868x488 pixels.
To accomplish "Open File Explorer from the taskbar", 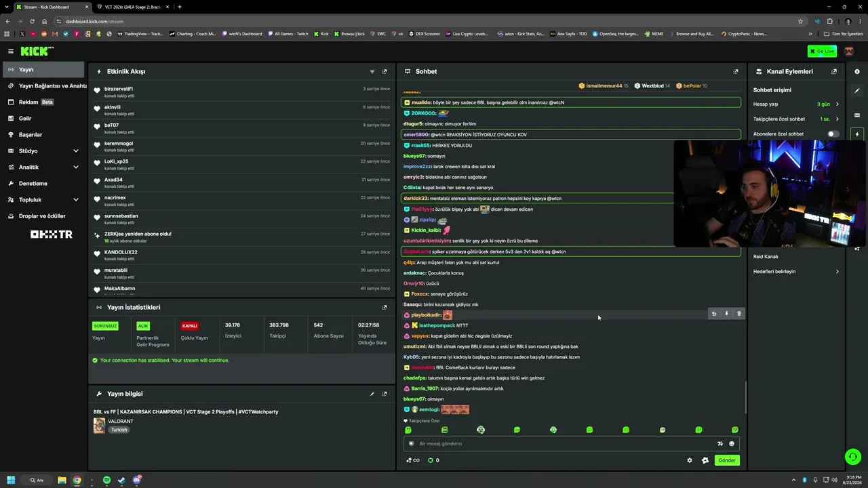I will pyautogui.click(x=62, y=480).
